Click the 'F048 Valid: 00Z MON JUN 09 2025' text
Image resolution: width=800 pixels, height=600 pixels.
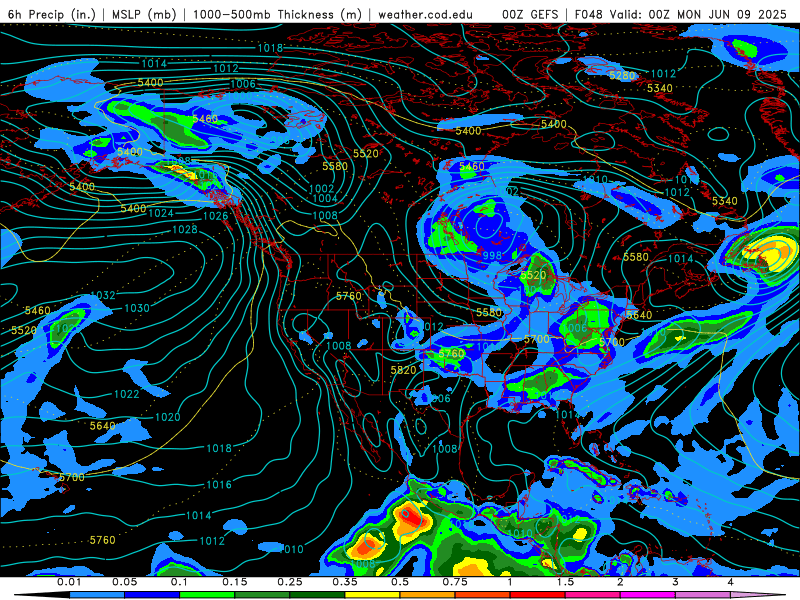(681, 14)
